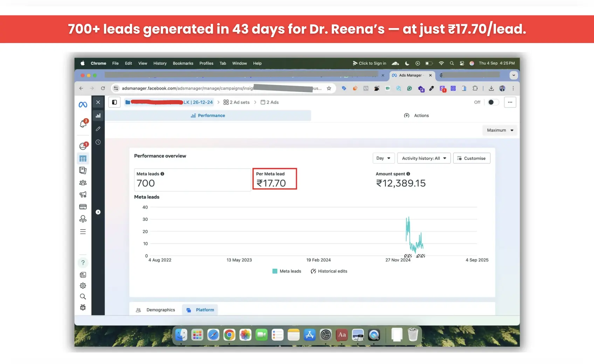Open the three-dots more options button
Viewport: 594px width, 364px height.
pos(510,102)
